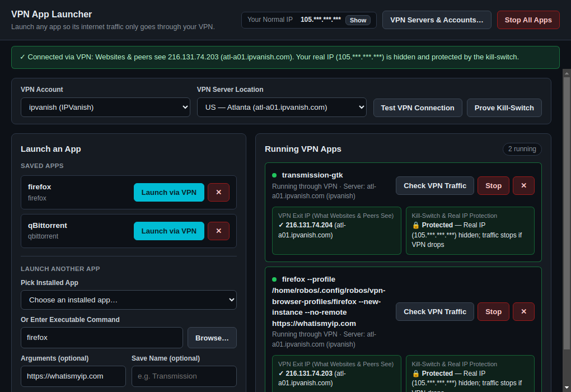Screen dimensions: 571x392
Task: Stop the firefox --profile app
Action: coord(493,312)
